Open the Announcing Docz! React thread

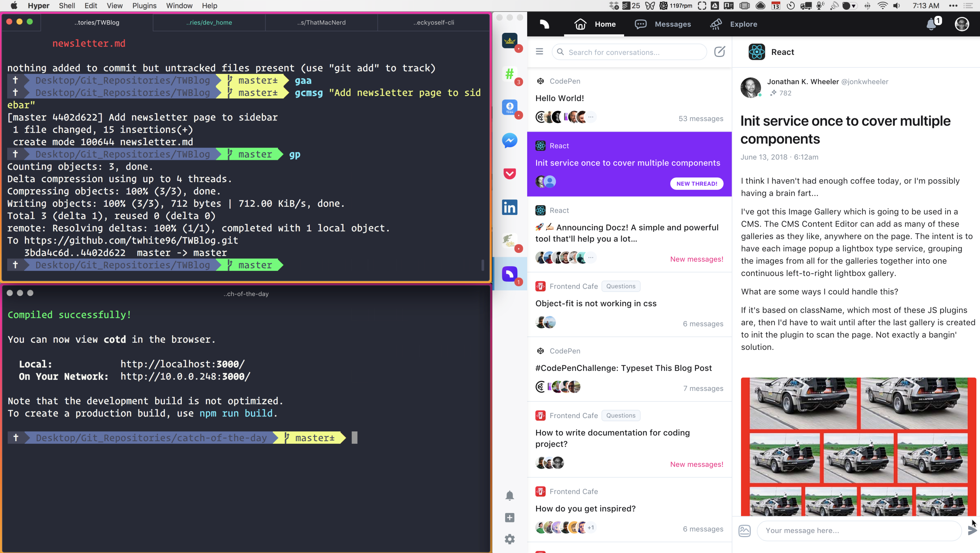pos(629,234)
